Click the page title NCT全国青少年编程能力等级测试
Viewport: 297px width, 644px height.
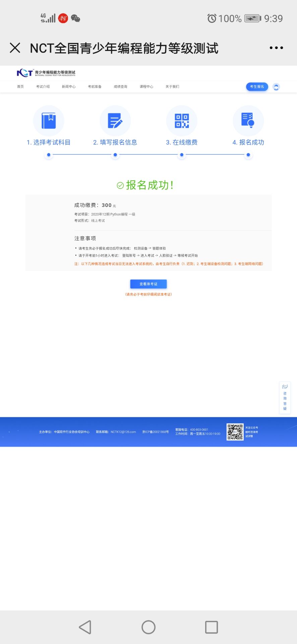click(124, 48)
